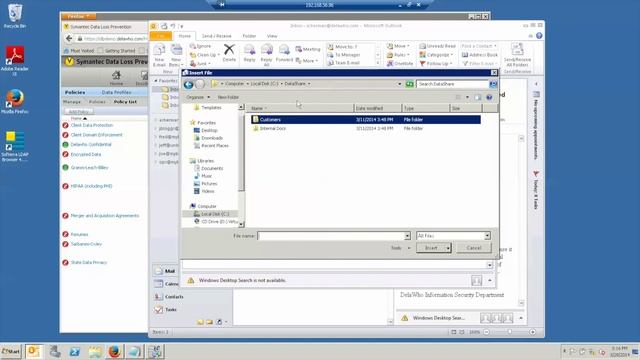Screen dimensions: 640x360
Task: Click the Insert button
Action: pos(431,248)
